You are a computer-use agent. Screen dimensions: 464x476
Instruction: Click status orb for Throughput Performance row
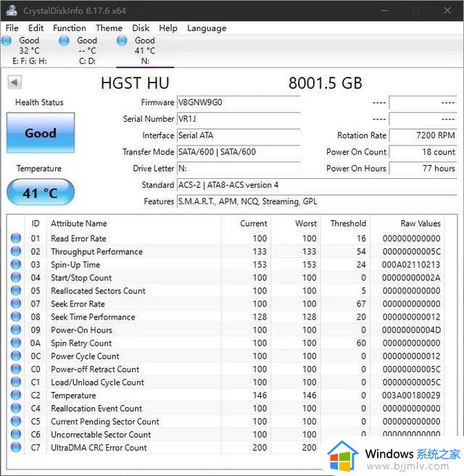[16, 251]
